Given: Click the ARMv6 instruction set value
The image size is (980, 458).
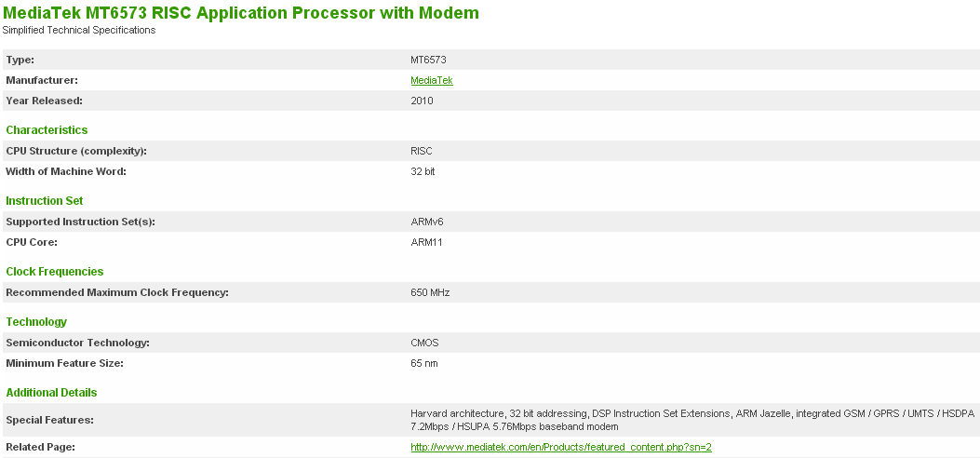Looking at the screenshot, I should (426, 222).
